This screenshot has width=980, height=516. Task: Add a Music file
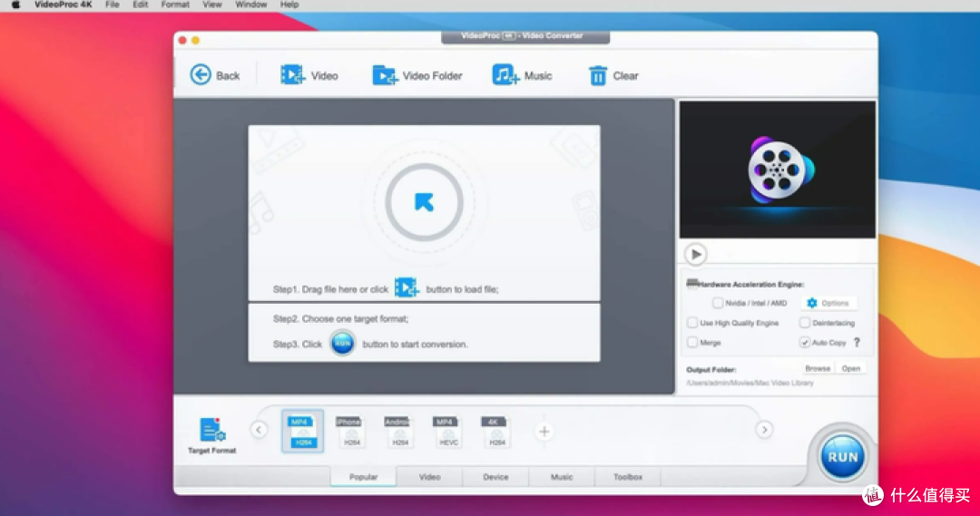[522, 75]
